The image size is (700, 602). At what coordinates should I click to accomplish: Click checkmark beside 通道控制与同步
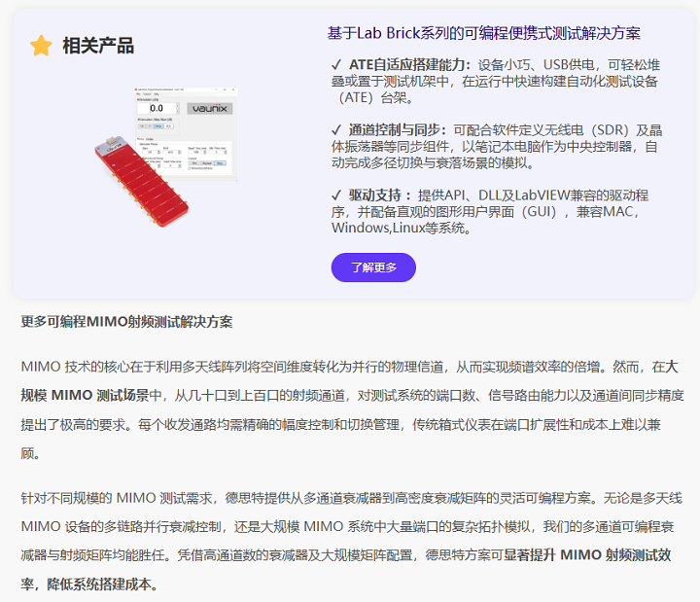click(x=336, y=130)
